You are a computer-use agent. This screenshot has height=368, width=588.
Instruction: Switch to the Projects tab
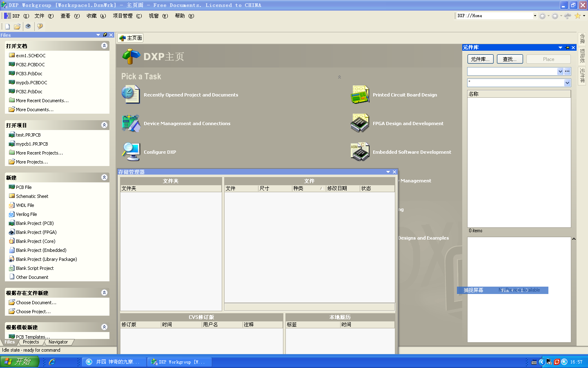31,342
